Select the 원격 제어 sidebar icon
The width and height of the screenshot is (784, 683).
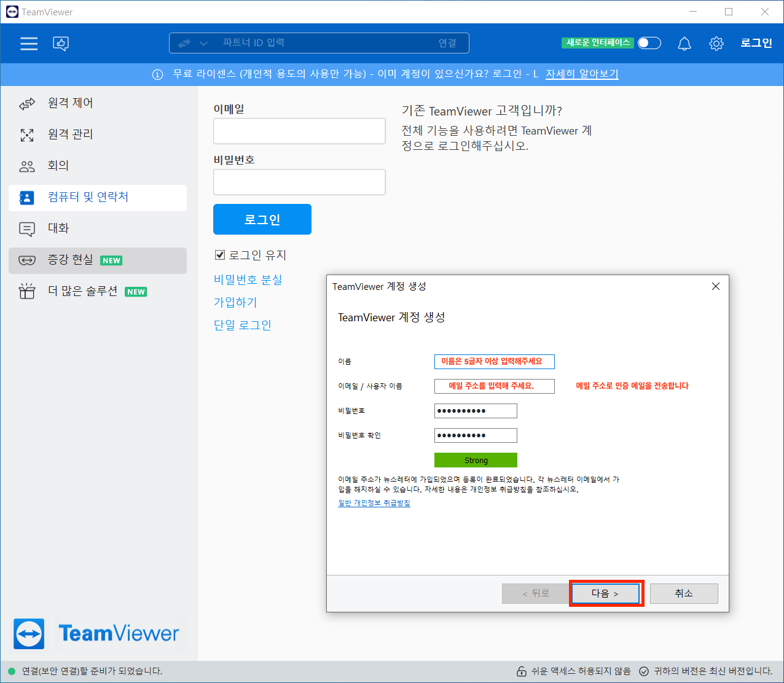[x=27, y=103]
